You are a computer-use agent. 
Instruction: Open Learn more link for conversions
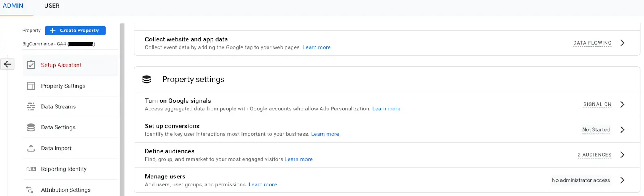pyautogui.click(x=325, y=134)
